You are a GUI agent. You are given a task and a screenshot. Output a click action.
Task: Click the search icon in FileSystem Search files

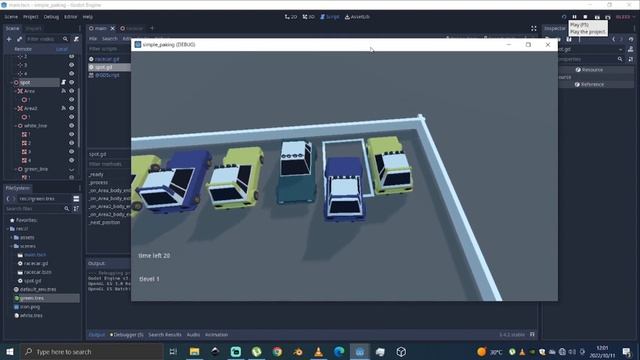click(x=67, y=209)
